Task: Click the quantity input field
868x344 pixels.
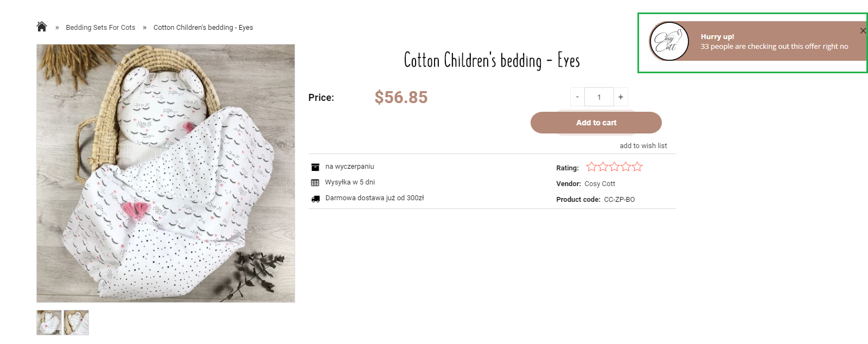Action: click(599, 97)
